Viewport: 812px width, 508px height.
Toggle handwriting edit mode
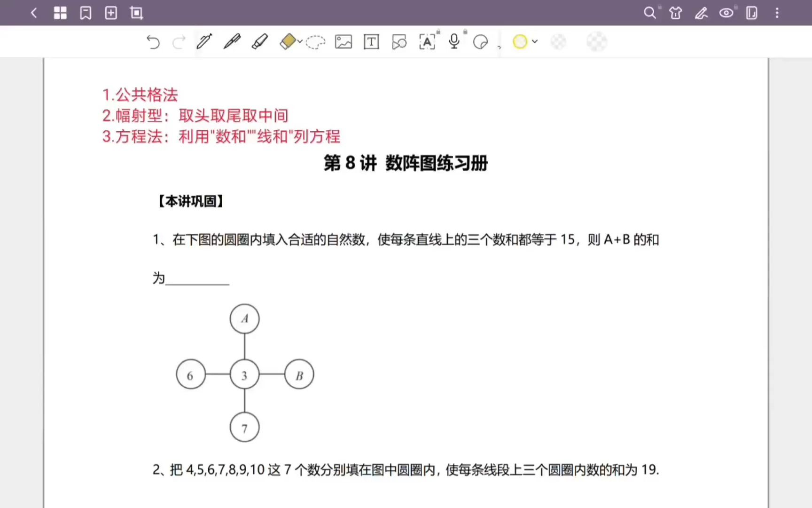pyautogui.click(x=701, y=13)
